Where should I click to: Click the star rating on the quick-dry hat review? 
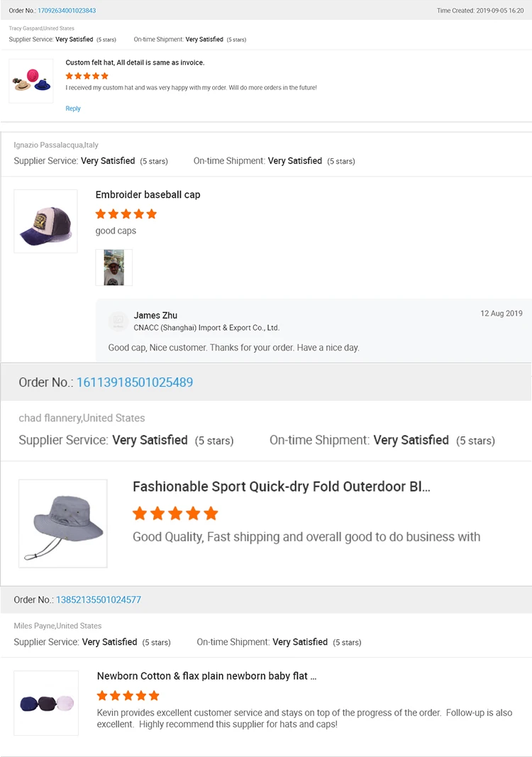(x=175, y=514)
